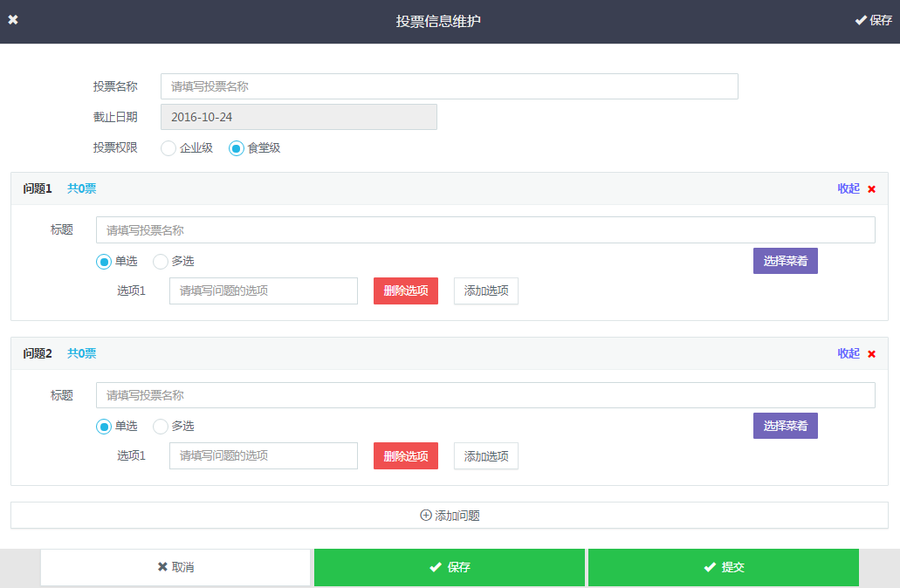Focus the 选项1 input in 问题1
The height and width of the screenshot is (588, 900).
[x=263, y=291]
